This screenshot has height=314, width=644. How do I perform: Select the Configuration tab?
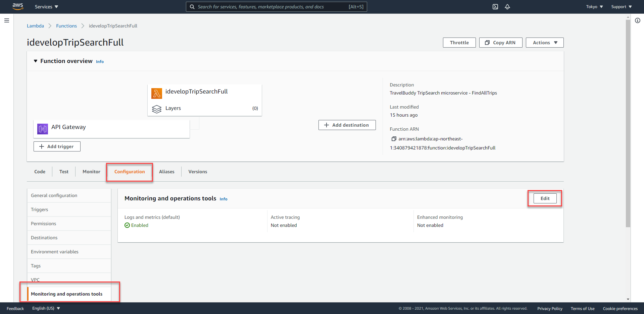130,172
